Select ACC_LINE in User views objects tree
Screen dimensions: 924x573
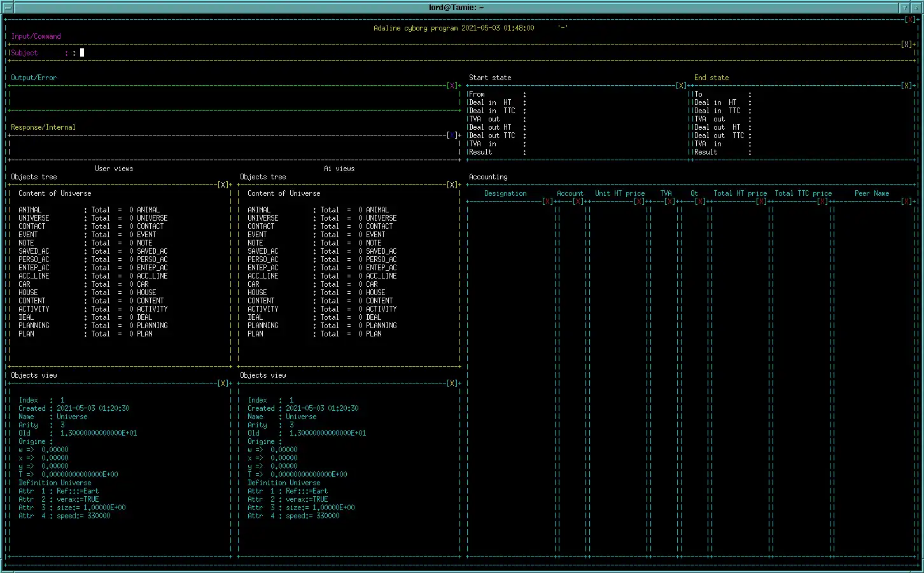(34, 276)
